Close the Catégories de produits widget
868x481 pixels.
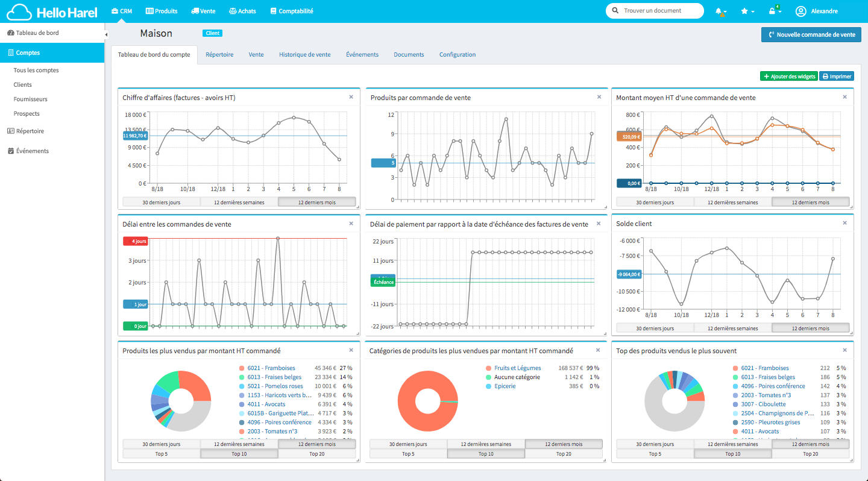pyautogui.click(x=598, y=350)
